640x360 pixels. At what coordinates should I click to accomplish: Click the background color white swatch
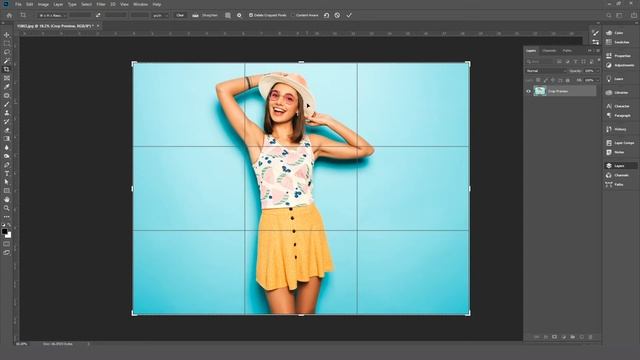tap(9, 236)
